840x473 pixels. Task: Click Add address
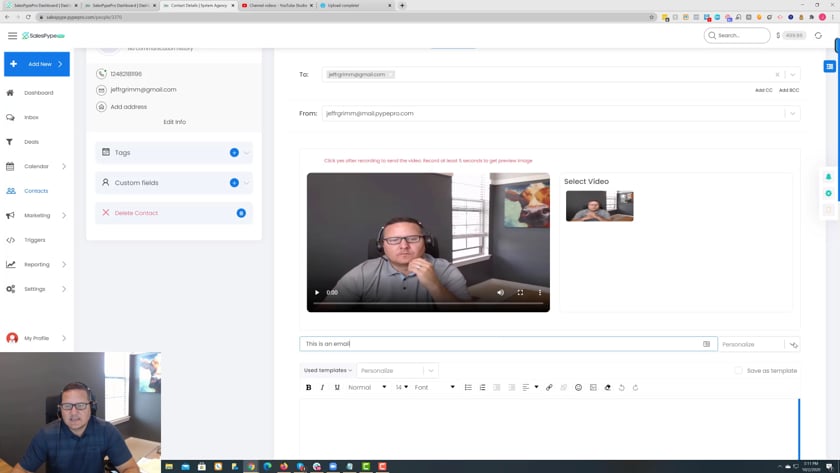[x=129, y=107]
